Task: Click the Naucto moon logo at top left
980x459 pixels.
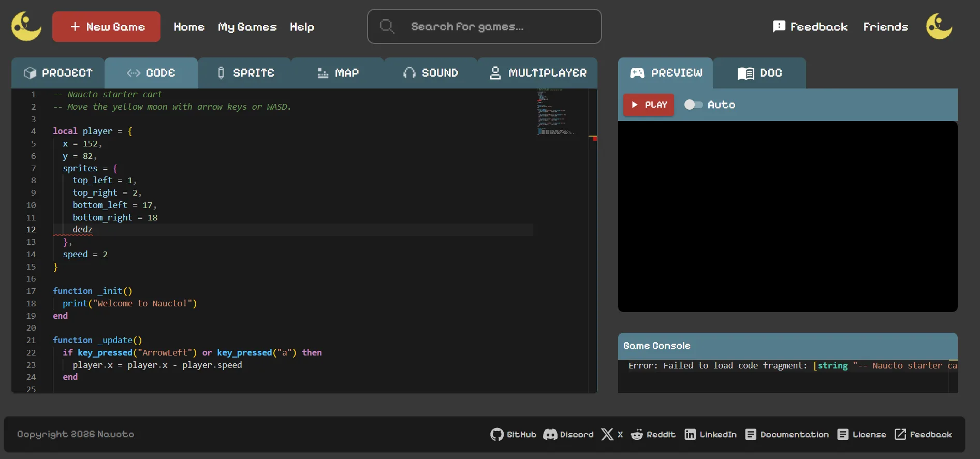Action: tap(26, 26)
